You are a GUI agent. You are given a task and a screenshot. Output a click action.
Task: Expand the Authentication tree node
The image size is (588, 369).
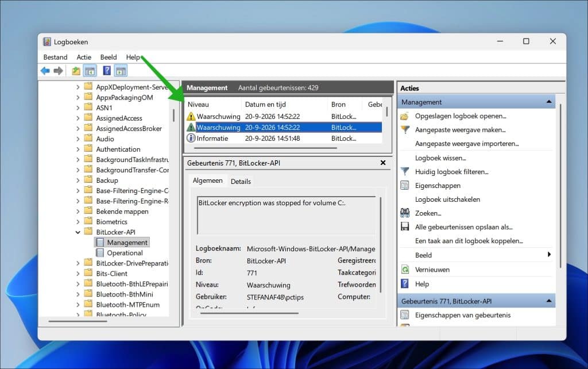pos(78,149)
